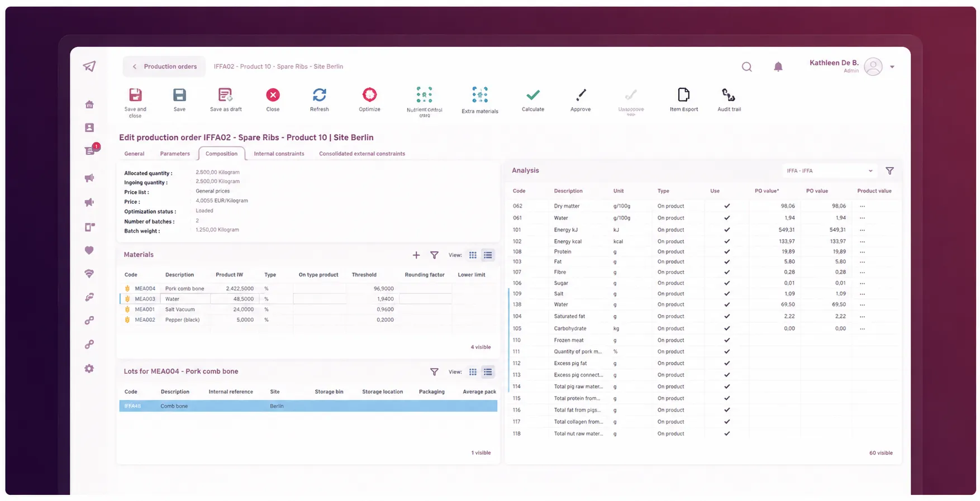Screen dimensions: 980x501
Task: Open the more options dots for Protein row
Action: point(862,252)
